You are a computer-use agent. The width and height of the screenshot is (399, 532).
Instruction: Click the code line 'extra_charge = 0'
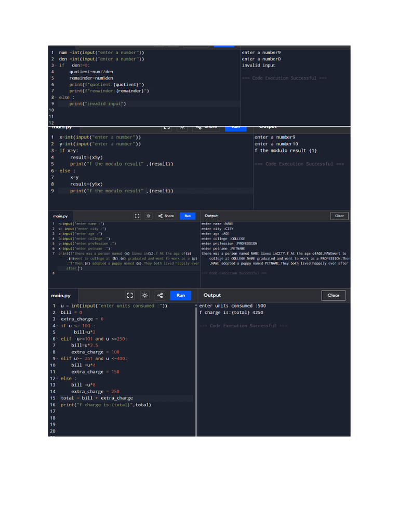click(x=82, y=319)
